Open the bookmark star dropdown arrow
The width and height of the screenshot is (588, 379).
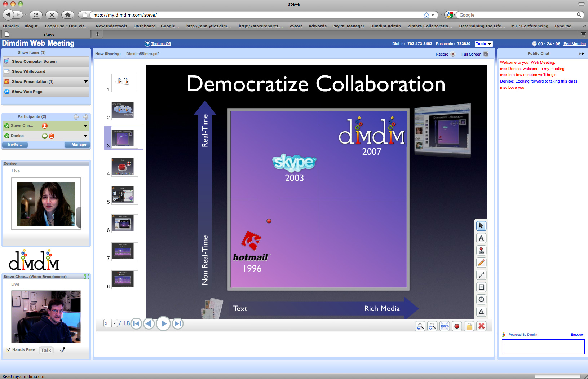pyautogui.click(x=433, y=15)
